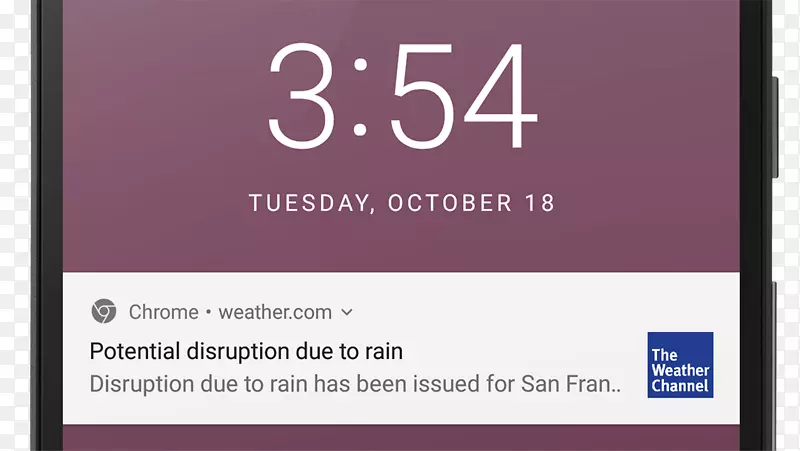800x451 pixels.
Task: Open the "Potential disruption due to rain" title
Action: point(246,351)
